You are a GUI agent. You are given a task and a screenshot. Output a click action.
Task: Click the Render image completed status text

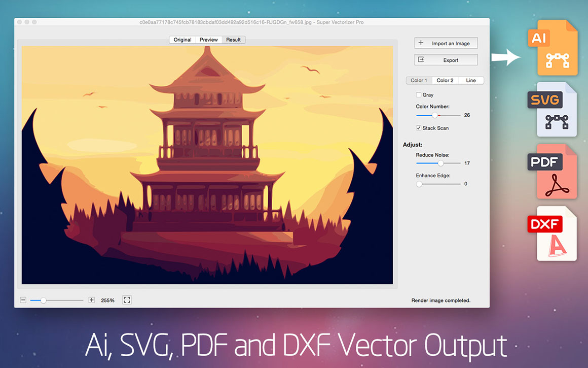click(x=440, y=300)
